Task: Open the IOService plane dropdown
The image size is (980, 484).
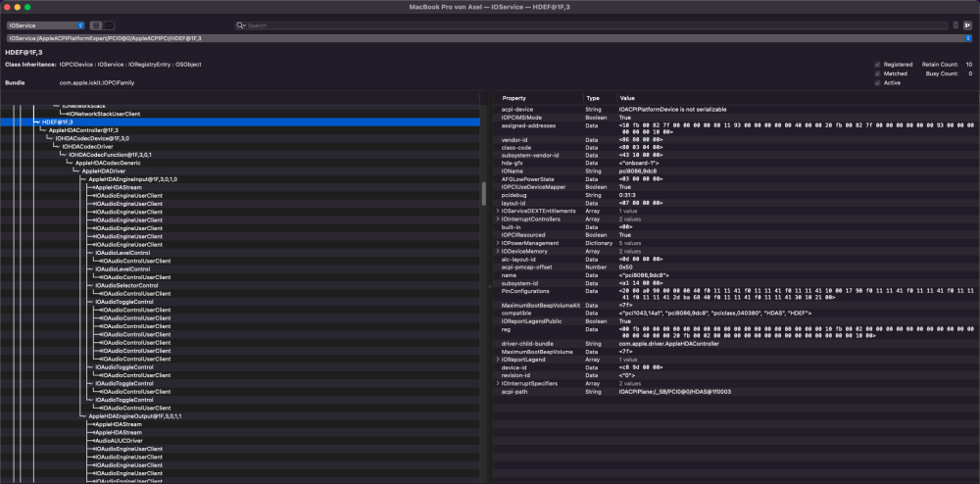Action: [x=46, y=25]
